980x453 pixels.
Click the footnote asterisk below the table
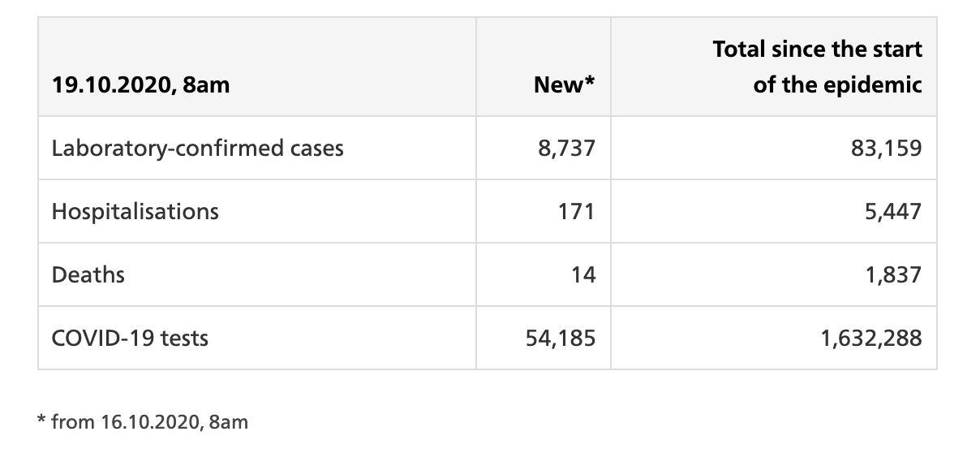(x=42, y=420)
